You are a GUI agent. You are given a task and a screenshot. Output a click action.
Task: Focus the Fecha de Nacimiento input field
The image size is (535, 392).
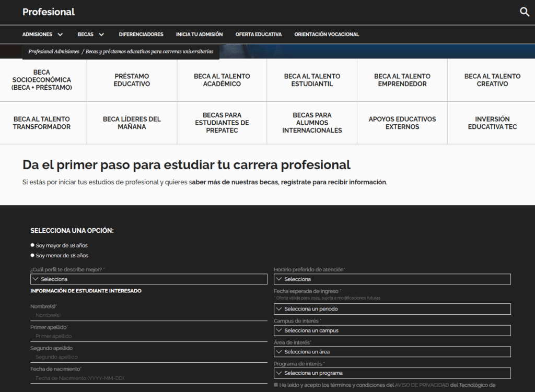pos(149,378)
